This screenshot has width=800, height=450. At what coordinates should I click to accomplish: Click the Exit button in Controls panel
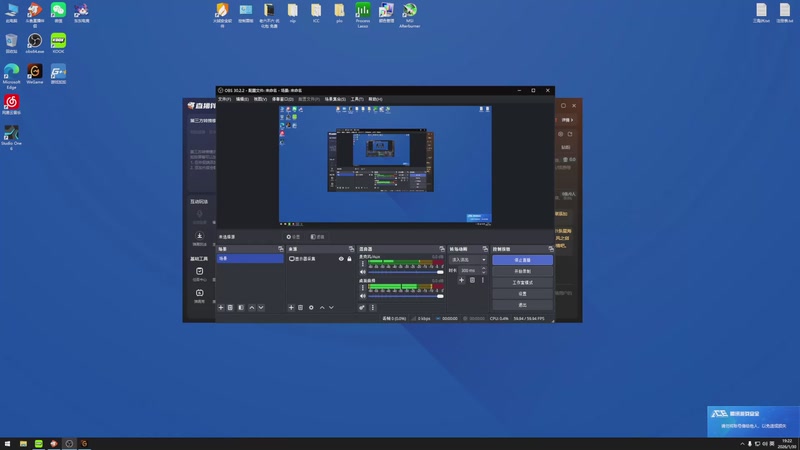(x=522, y=305)
